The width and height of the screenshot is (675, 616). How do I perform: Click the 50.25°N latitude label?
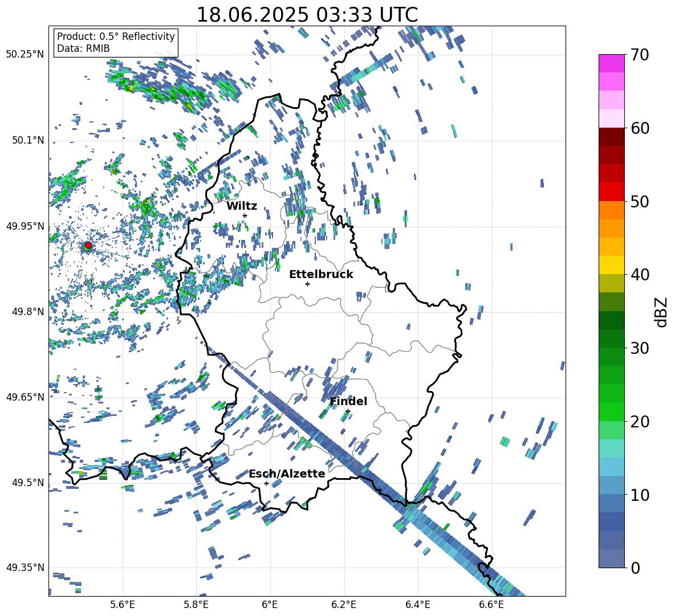coord(25,55)
